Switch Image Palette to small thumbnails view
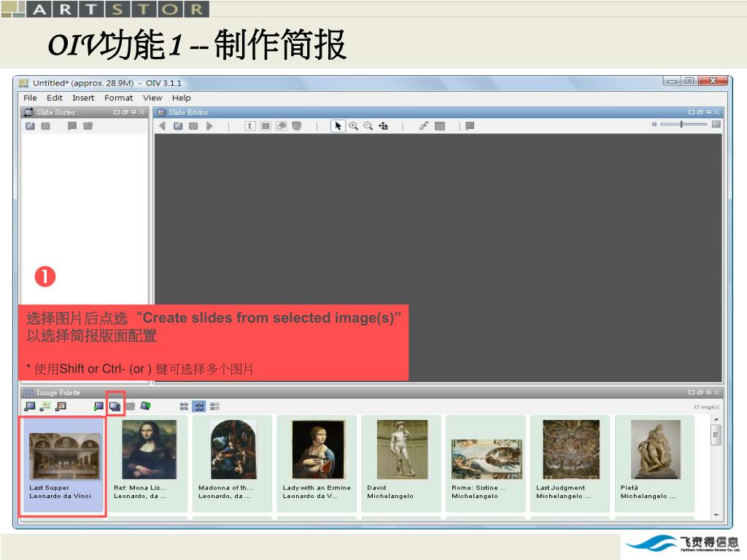The width and height of the screenshot is (747, 560). [184, 406]
